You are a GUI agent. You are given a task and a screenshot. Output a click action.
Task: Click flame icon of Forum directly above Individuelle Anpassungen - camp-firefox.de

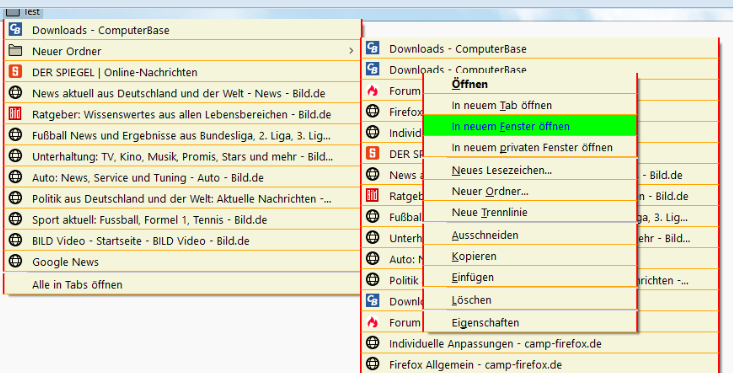coord(373,322)
